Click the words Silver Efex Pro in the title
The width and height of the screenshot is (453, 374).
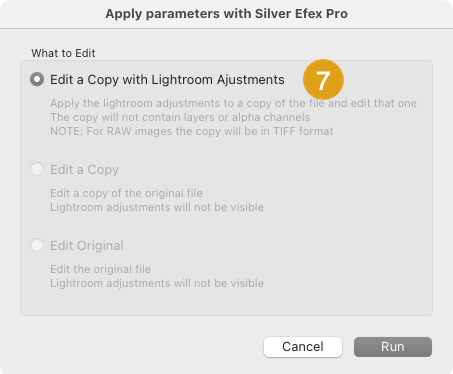[301, 14]
